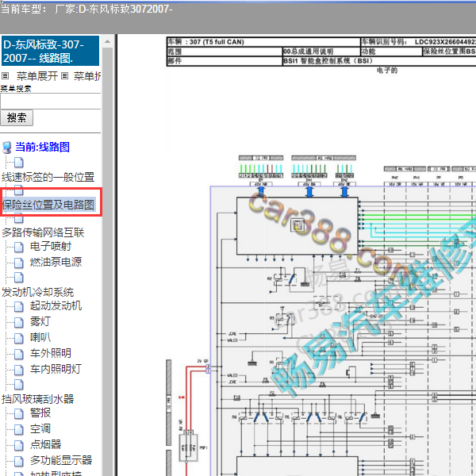
Task: Open 挡风玻璃刮水器 tree entry
Action: tap(37, 399)
